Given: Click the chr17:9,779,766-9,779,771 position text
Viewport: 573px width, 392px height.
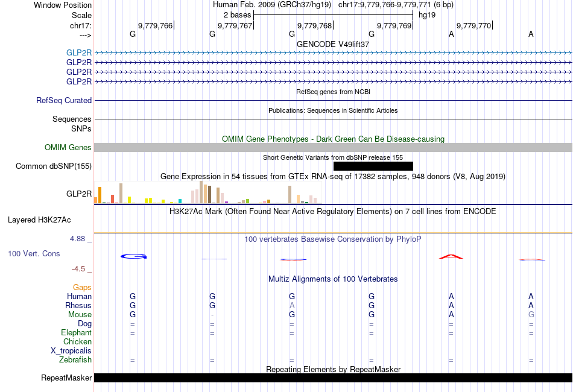Looking at the screenshot, I should (384, 5).
